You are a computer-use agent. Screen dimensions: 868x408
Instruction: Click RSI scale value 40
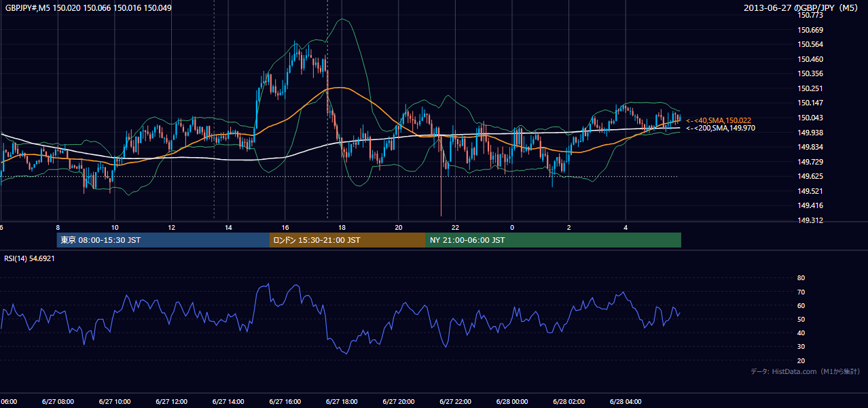pyautogui.click(x=801, y=333)
